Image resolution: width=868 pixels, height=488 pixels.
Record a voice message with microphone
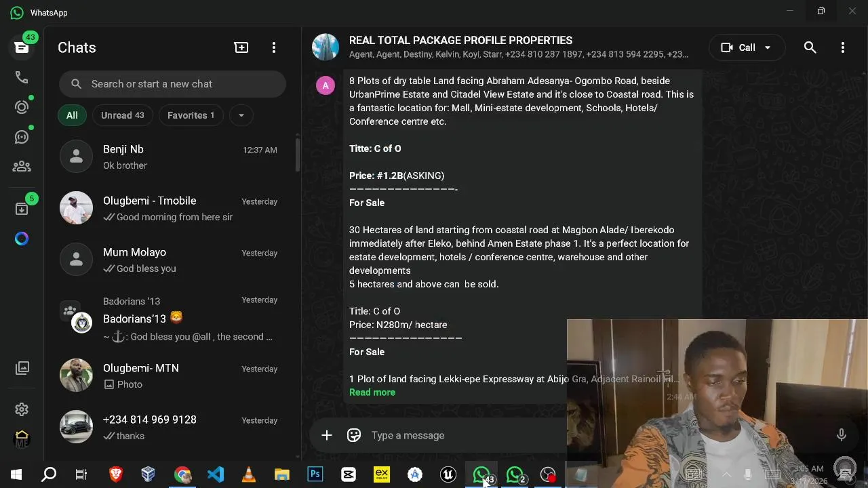tap(841, 435)
